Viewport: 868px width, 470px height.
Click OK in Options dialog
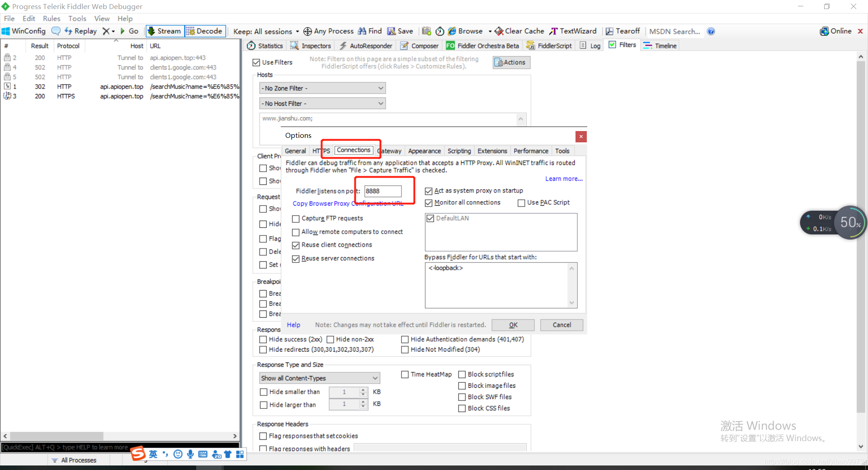(513, 325)
